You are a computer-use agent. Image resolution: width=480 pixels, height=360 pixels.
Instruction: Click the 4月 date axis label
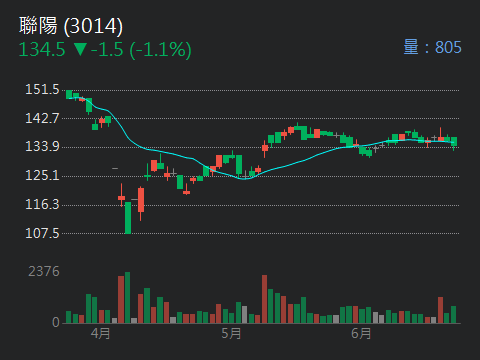pyautogui.click(x=100, y=333)
